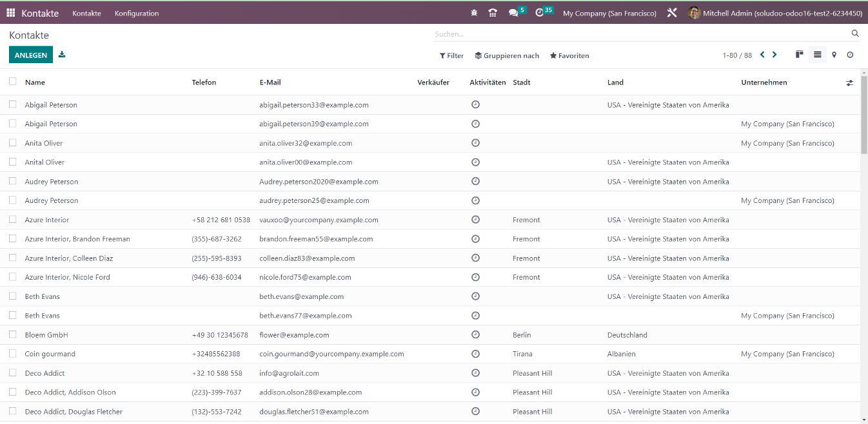
Task: Click the download export icon
Action: click(62, 55)
